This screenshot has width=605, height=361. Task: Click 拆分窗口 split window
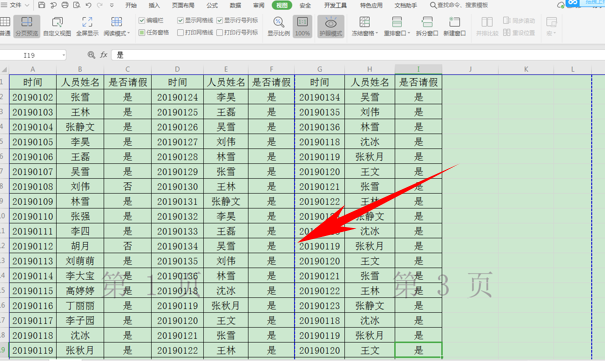(x=427, y=26)
